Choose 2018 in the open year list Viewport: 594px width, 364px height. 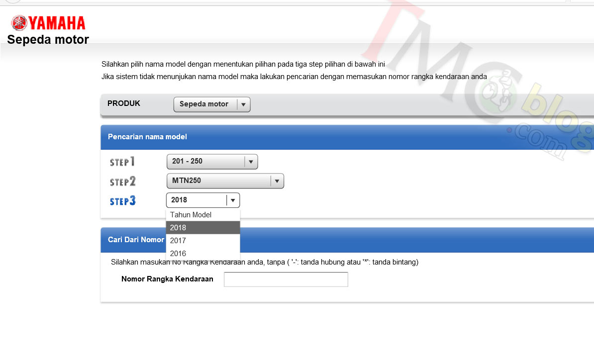tap(202, 228)
